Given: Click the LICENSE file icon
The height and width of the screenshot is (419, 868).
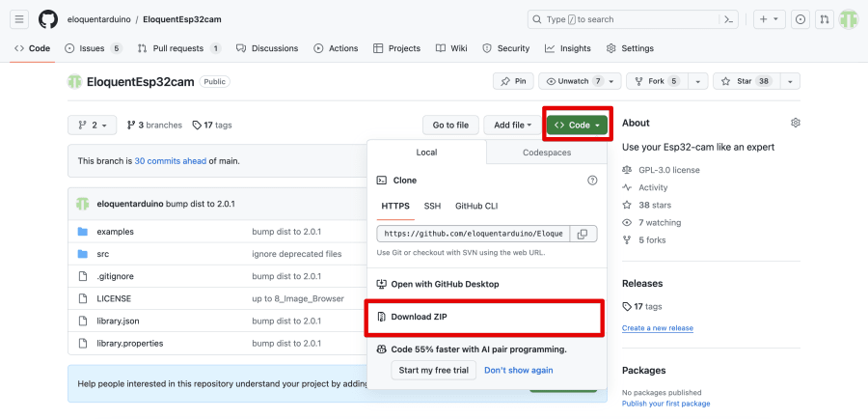Looking at the screenshot, I should 83,298.
